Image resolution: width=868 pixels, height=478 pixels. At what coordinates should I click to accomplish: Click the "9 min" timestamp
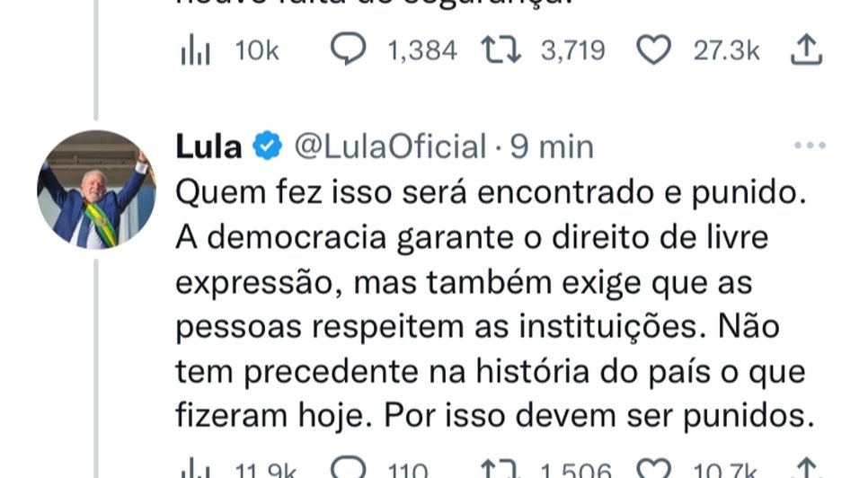tap(553, 146)
